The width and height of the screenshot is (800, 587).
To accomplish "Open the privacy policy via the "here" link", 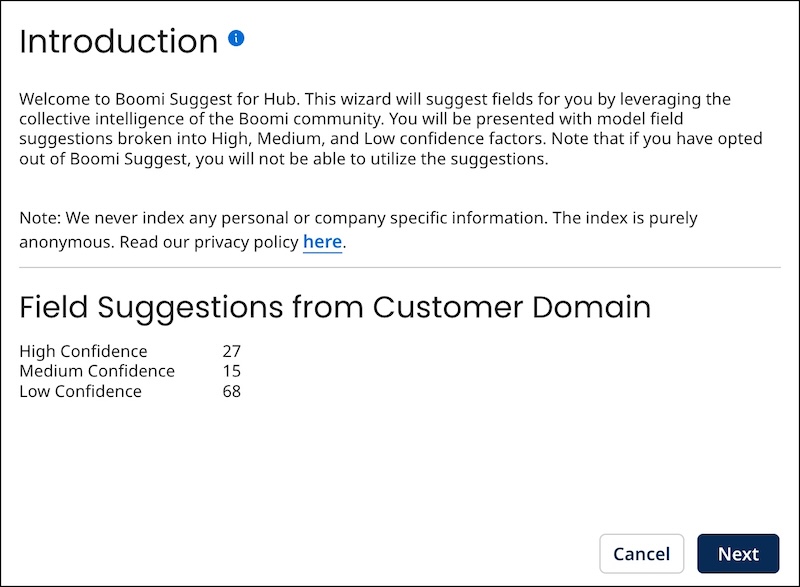I will (322, 241).
